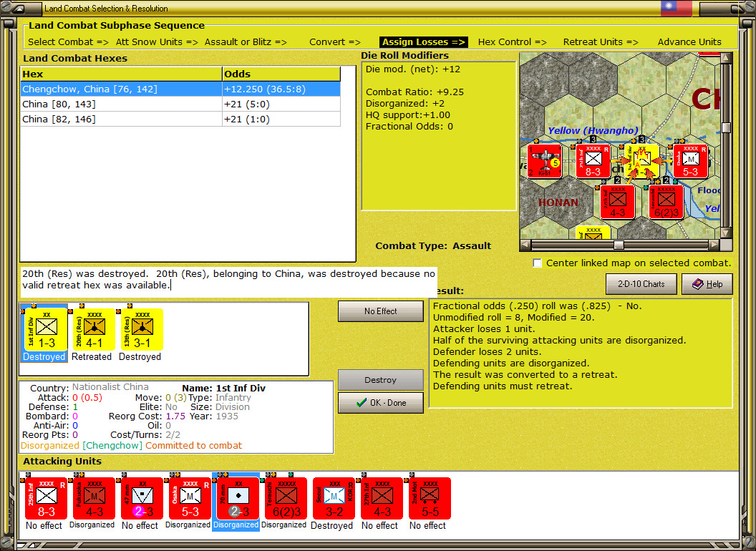Image resolution: width=756 pixels, height=551 pixels.
Task: Click 'Destroyed' status under Seoul unit
Action: (x=331, y=525)
